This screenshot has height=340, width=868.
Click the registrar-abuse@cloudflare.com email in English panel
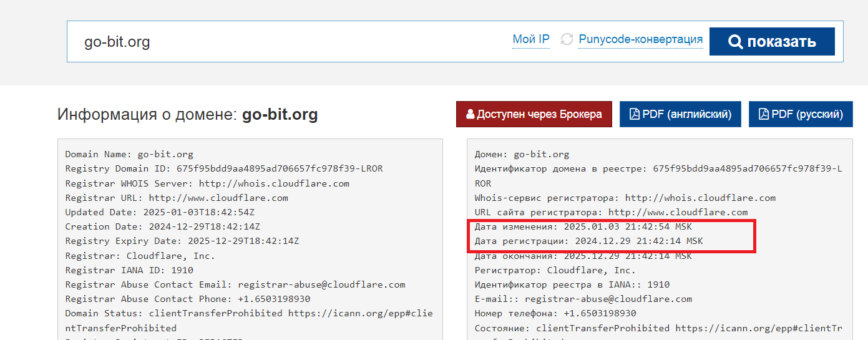[321, 284]
